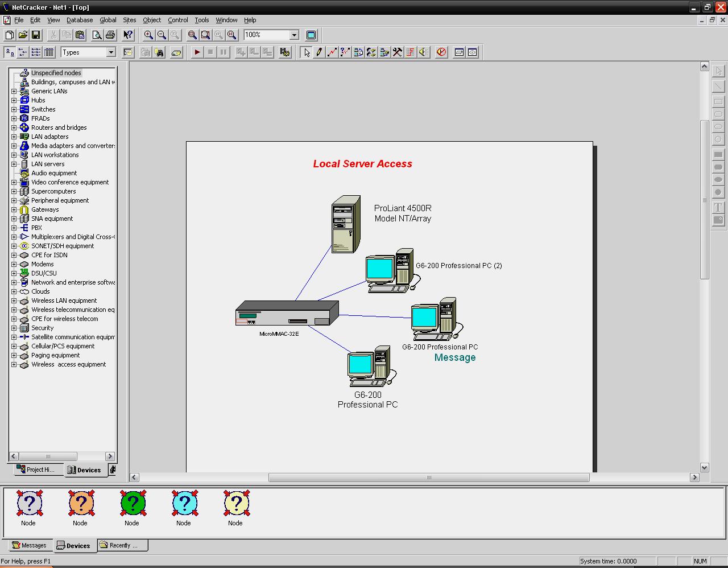Select the outline ellipse drawing tool
The image size is (728, 568).
(x=718, y=127)
